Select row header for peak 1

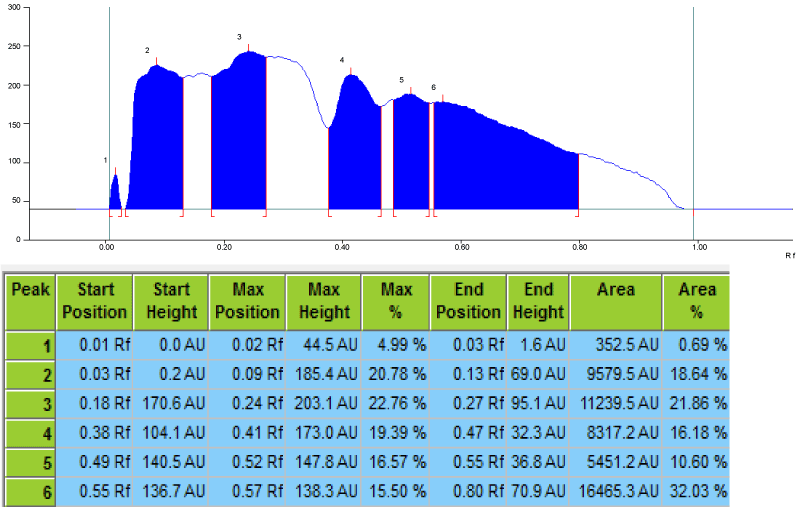[x=30, y=345]
